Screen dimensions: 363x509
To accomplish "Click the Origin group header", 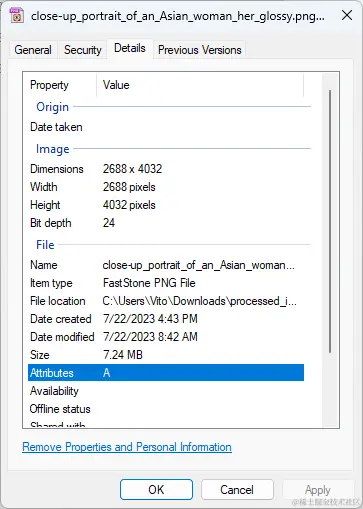I will pos(53,107).
